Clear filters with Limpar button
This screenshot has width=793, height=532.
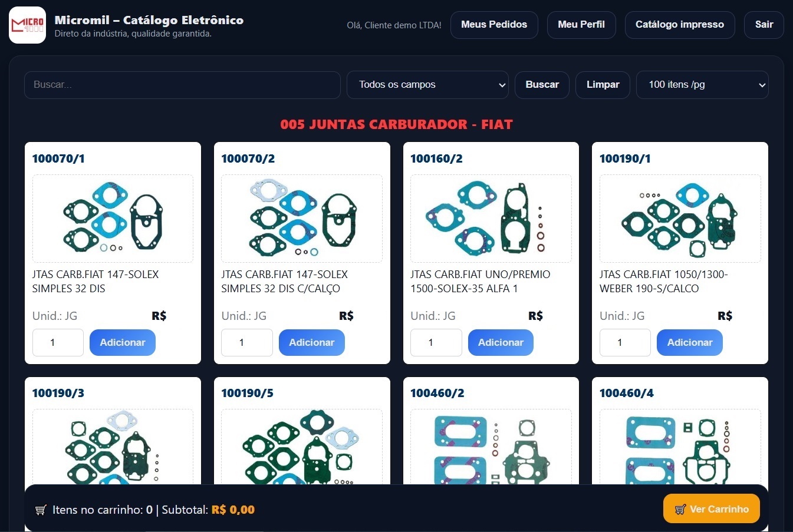[x=603, y=85]
